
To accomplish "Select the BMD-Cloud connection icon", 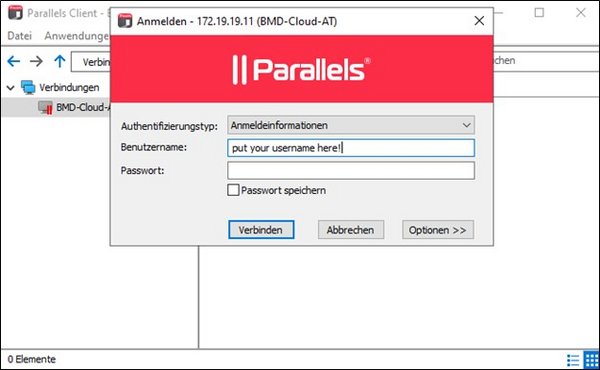I will tap(45, 108).
